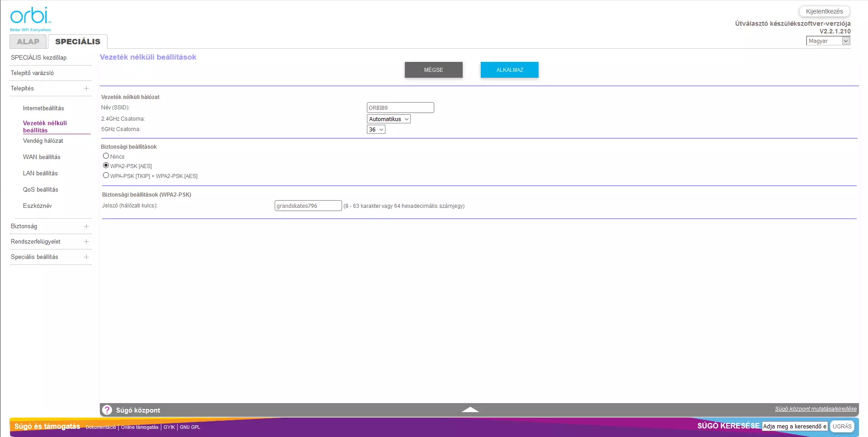This screenshot has height=437, width=868.
Task: Open the Súgó központ mutatása/elrejtése link
Action: tap(816, 409)
